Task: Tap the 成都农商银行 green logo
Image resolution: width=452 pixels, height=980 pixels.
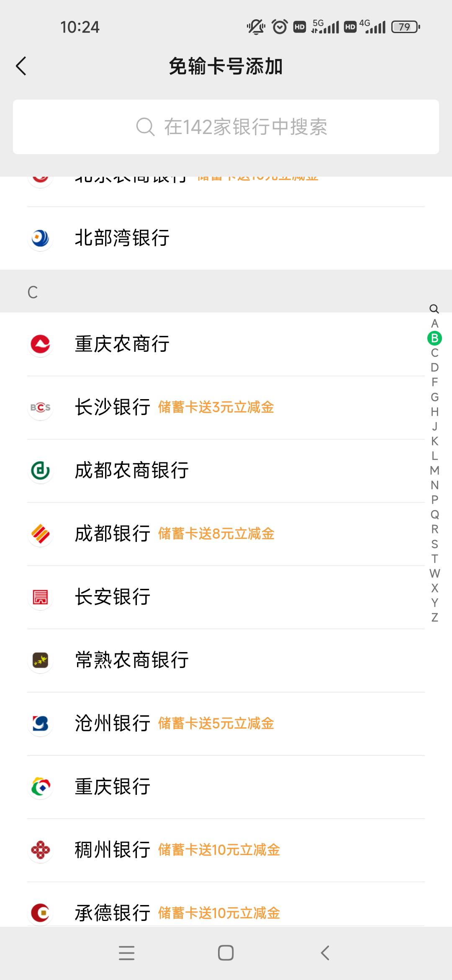Action: pyautogui.click(x=41, y=471)
